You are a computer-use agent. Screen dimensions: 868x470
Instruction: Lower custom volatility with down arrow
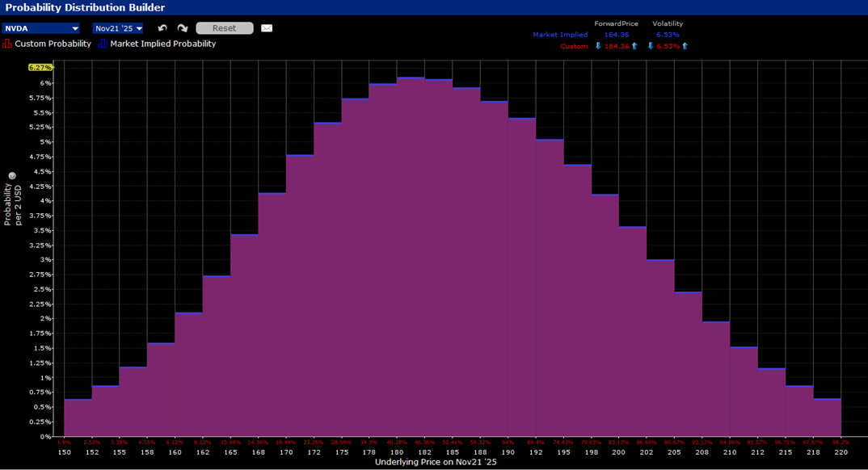click(650, 46)
